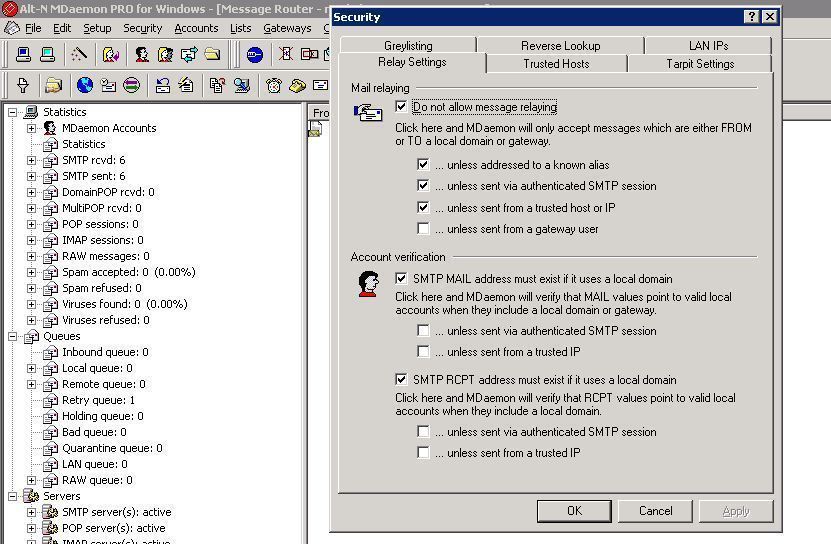Collapse the Servers tree node

tap(12, 496)
